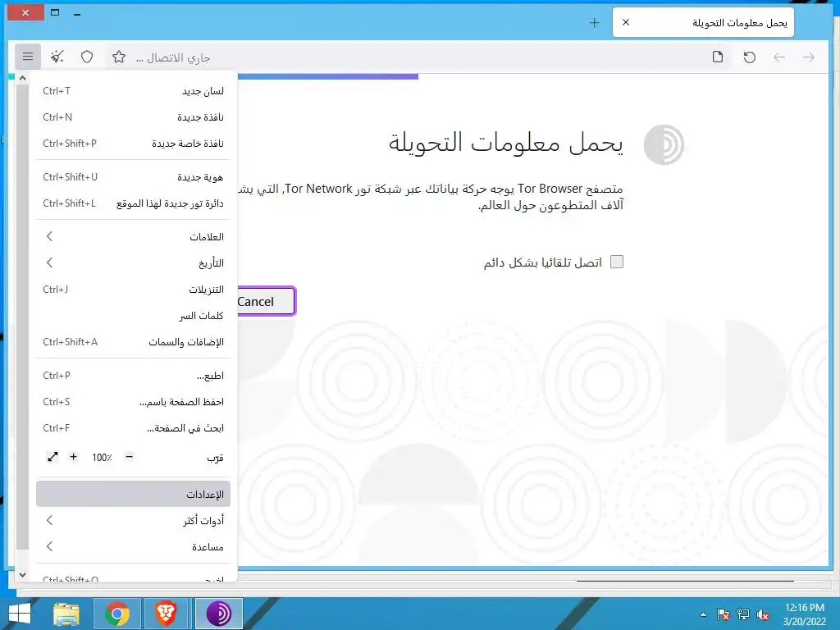Click the page identity icon in address bar
The width and height of the screenshot is (840, 630).
tap(718, 57)
